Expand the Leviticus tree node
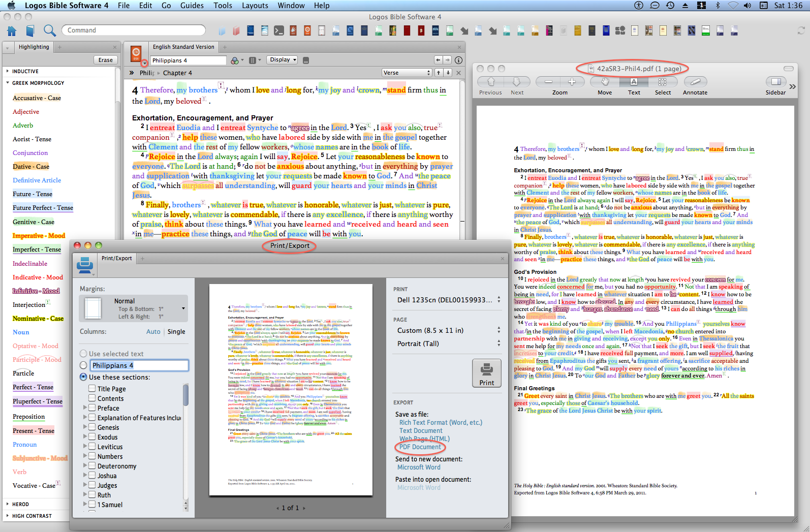This screenshot has height=532, width=810. [85, 447]
